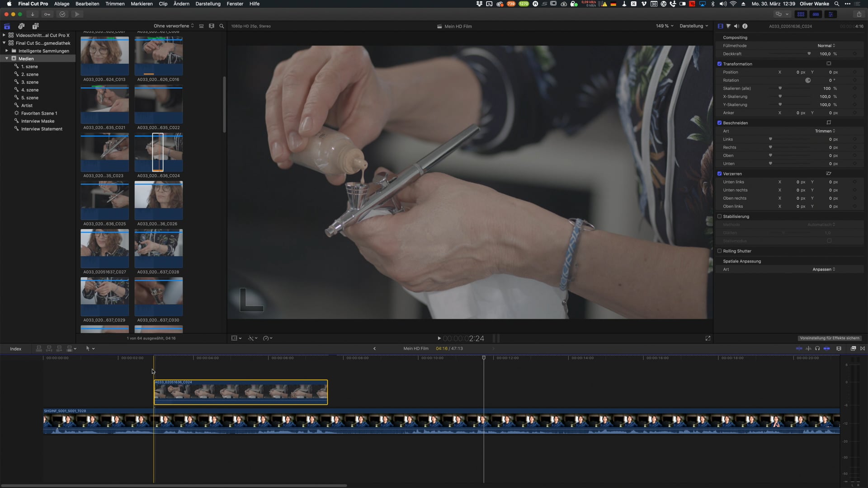Open the Markieren menu
Image resolution: width=868 pixels, height=488 pixels.
(x=142, y=4)
